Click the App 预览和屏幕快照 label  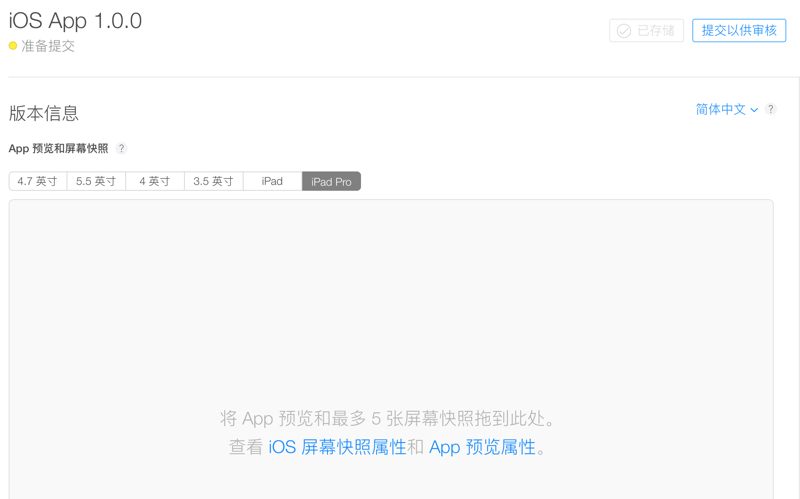[59, 148]
